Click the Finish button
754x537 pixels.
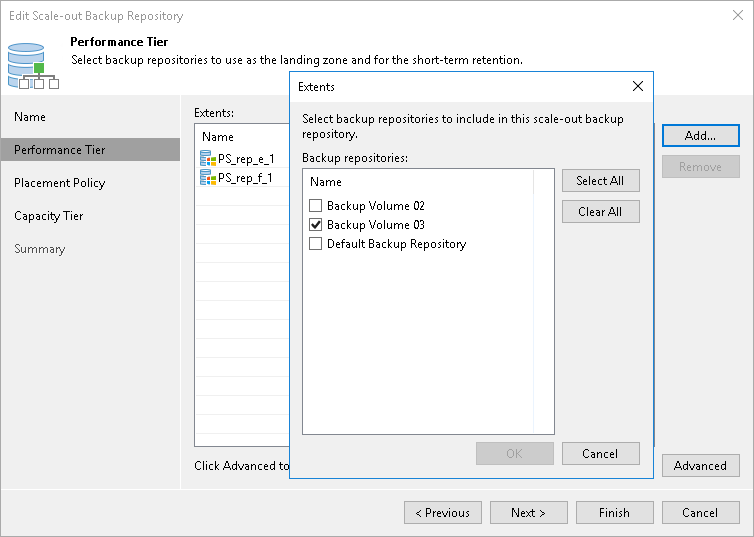coord(614,513)
